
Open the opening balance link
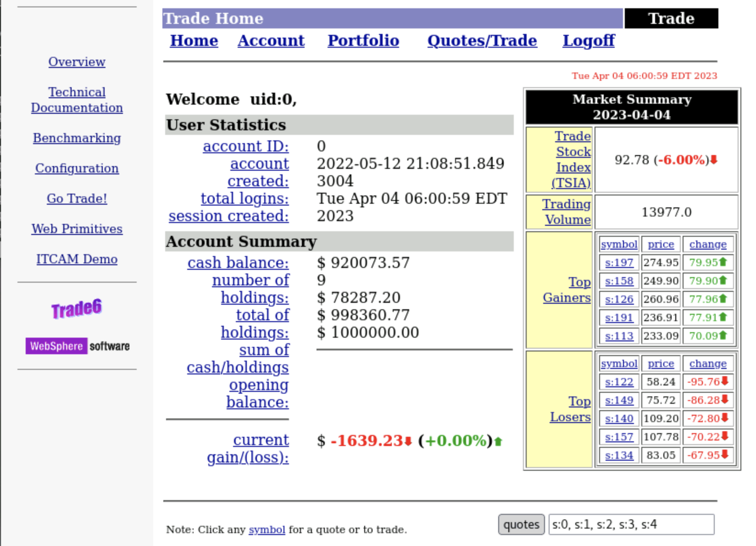[x=258, y=393]
